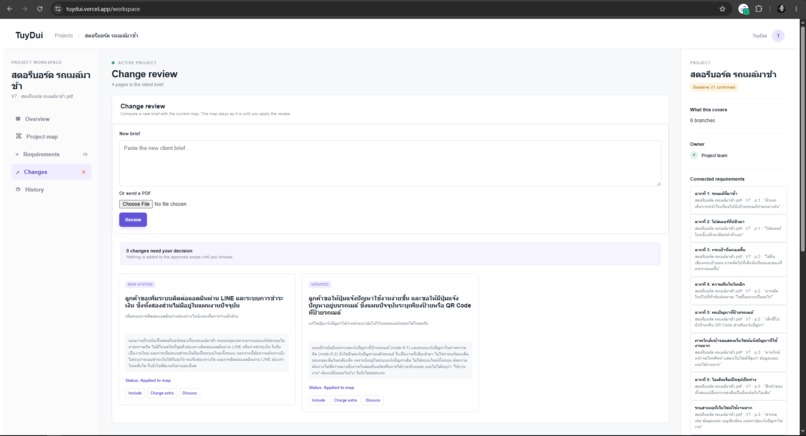Click 'Status: Applied to map' on NEW SYSTEM card
Viewport: 806px width, 436px height.
click(x=148, y=380)
